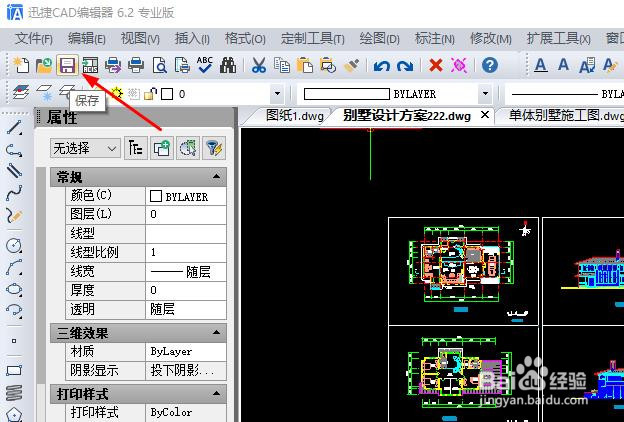Save the drawing with 保存 icon
This screenshot has width=624, height=422.
click(67, 65)
